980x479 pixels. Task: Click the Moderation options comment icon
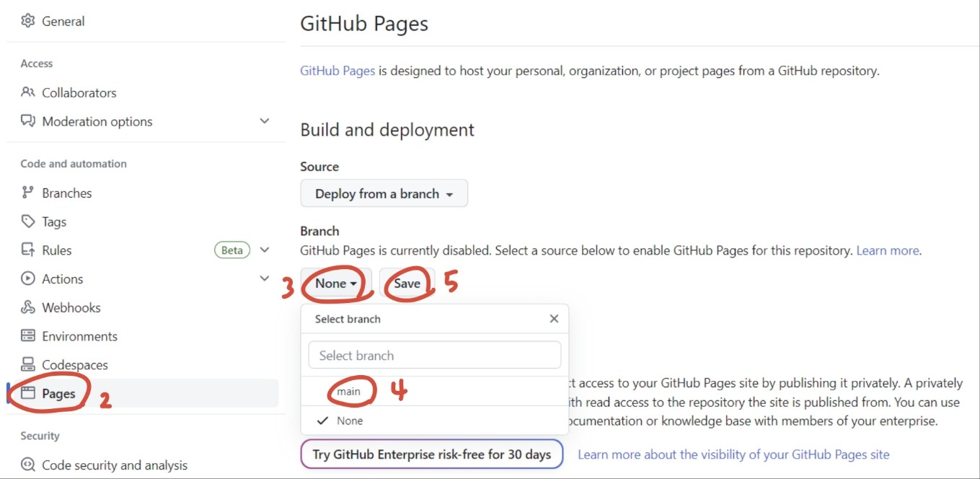pos(28,121)
